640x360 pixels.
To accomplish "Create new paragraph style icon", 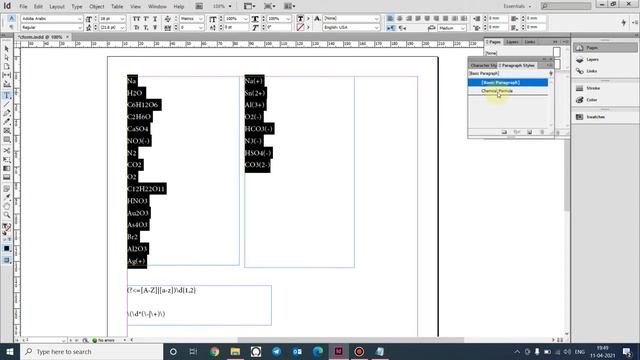I will pyautogui.click(x=529, y=132).
